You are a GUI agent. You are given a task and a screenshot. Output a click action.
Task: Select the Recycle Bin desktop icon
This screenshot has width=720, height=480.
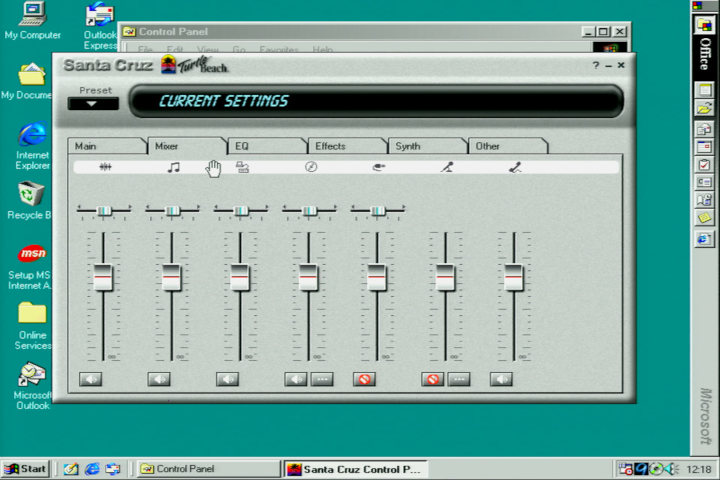click(x=29, y=201)
